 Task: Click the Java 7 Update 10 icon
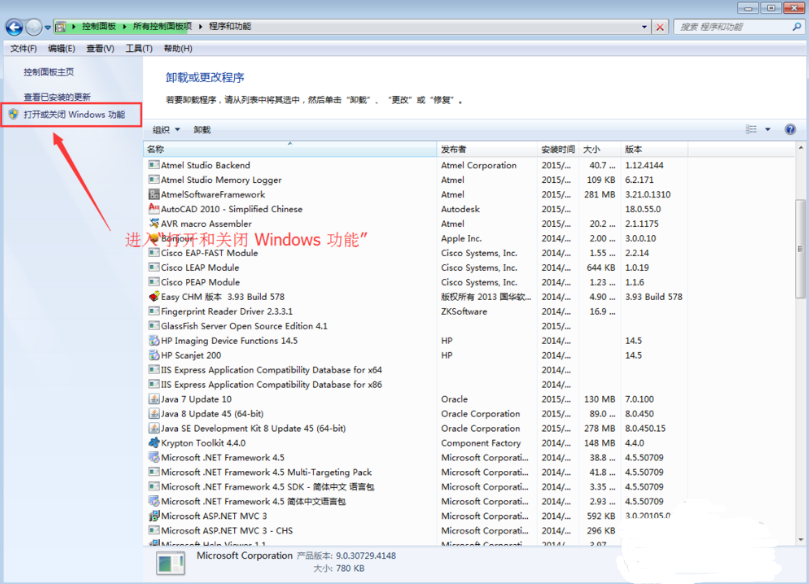pyautogui.click(x=154, y=399)
